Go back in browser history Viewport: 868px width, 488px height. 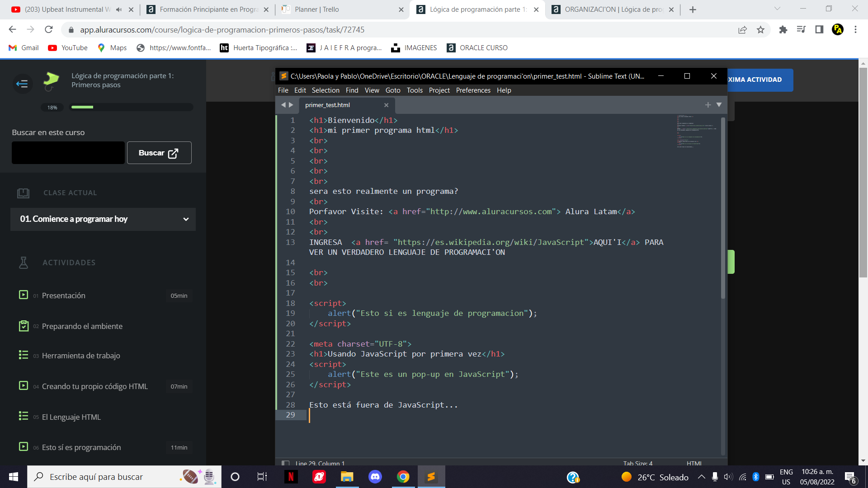pyautogui.click(x=12, y=29)
